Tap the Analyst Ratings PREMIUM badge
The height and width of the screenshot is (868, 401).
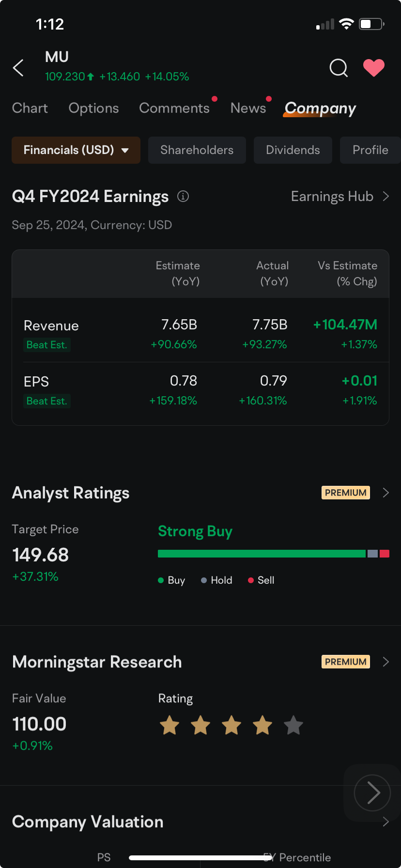345,493
